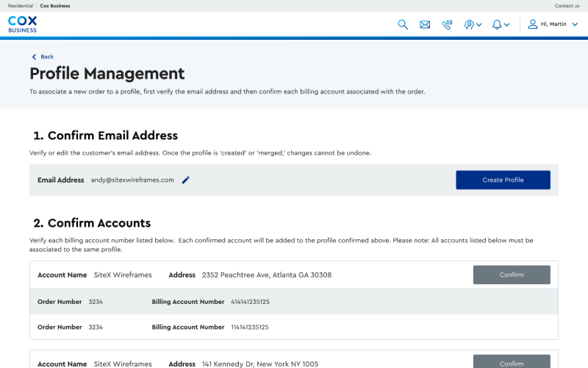Switch to the Residential tab
Viewport: 588px width, 368px height.
coord(20,6)
